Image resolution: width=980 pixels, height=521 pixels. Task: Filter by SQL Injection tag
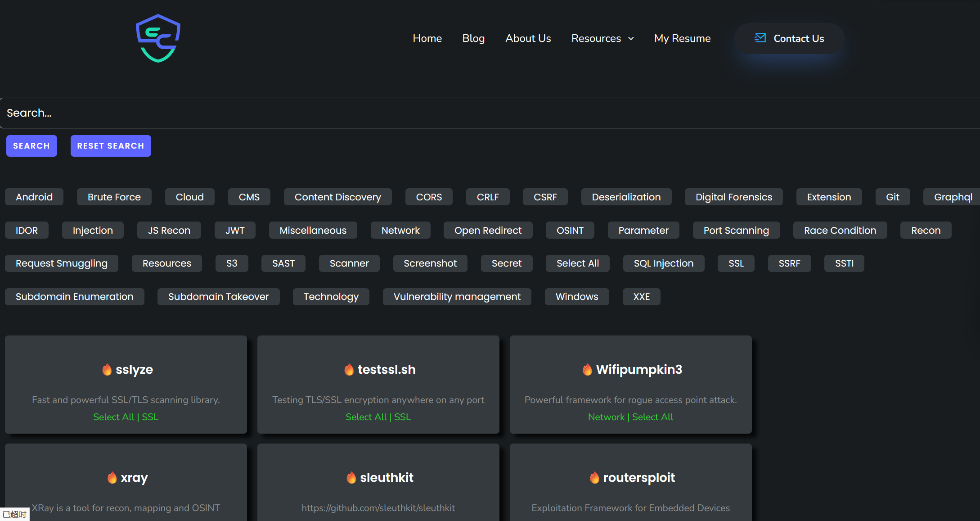tap(664, 263)
